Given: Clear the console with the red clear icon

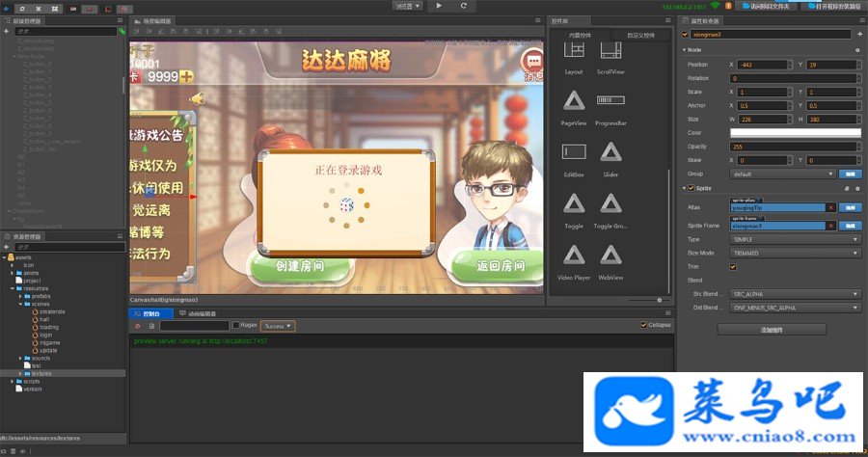Looking at the screenshot, I should (x=138, y=327).
